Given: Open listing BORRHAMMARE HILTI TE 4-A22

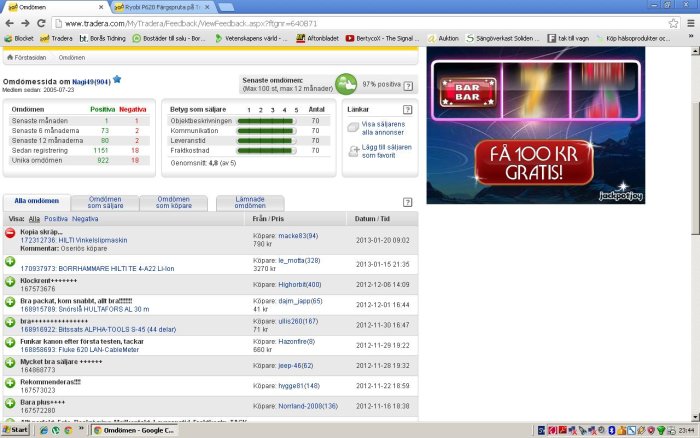Looking at the screenshot, I should pos(97,269).
